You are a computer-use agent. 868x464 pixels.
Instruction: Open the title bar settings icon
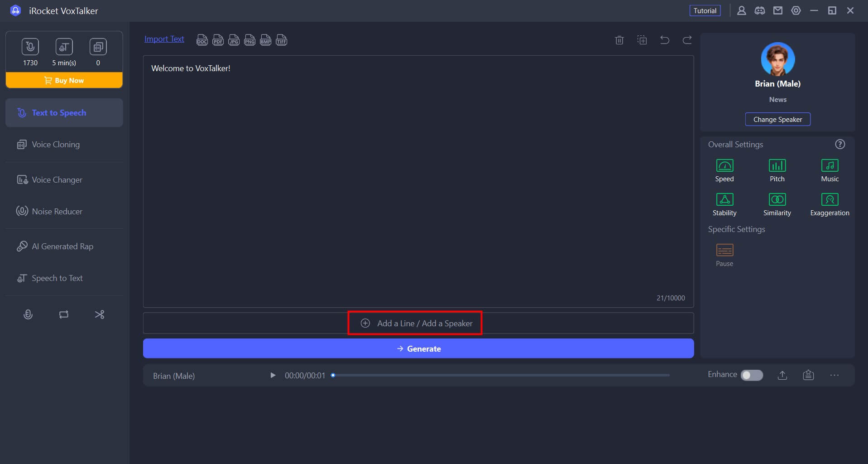[x=796, y=10]
